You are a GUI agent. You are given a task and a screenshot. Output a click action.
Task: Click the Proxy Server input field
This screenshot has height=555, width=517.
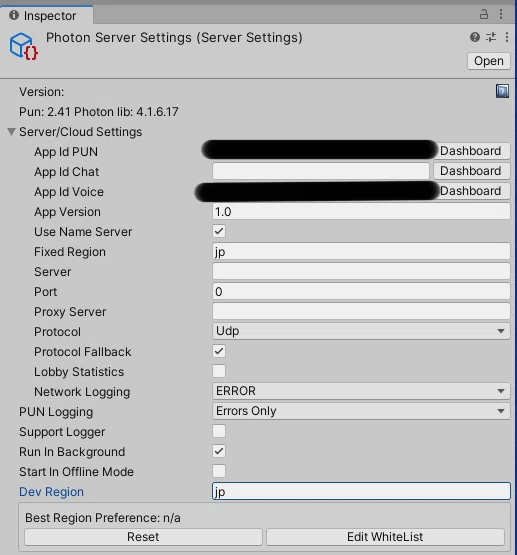(x=361, y=311)
